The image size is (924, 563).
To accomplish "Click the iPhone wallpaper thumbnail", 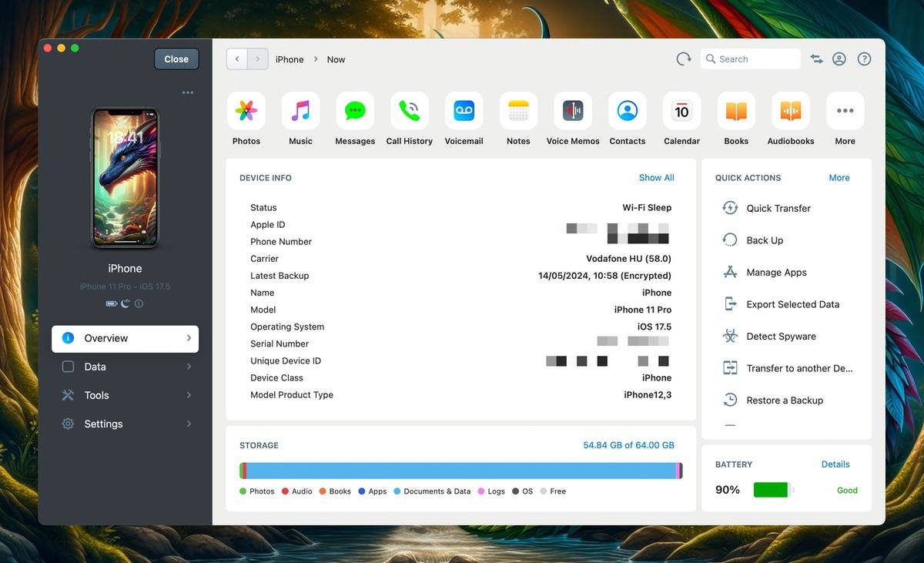I will 126,178.
